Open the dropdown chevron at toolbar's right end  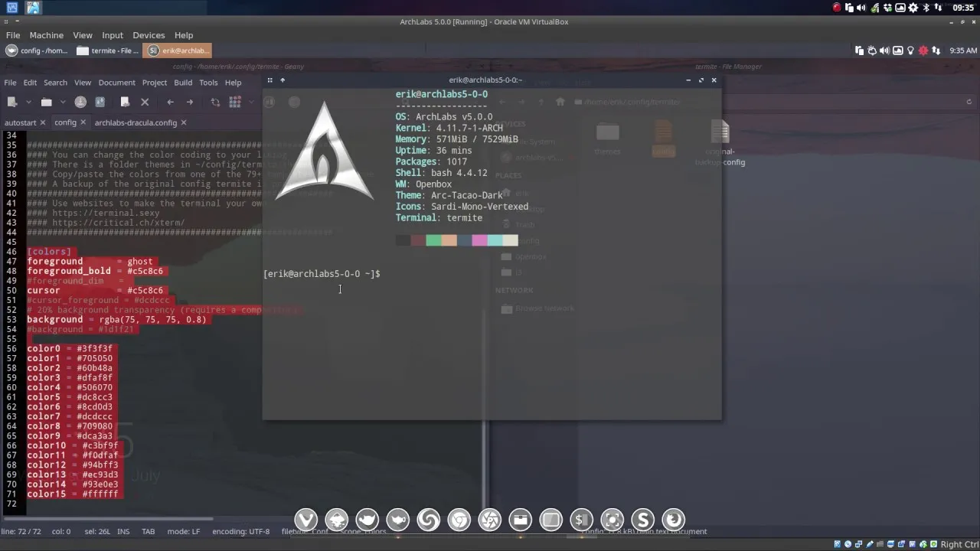coord(250,102)
